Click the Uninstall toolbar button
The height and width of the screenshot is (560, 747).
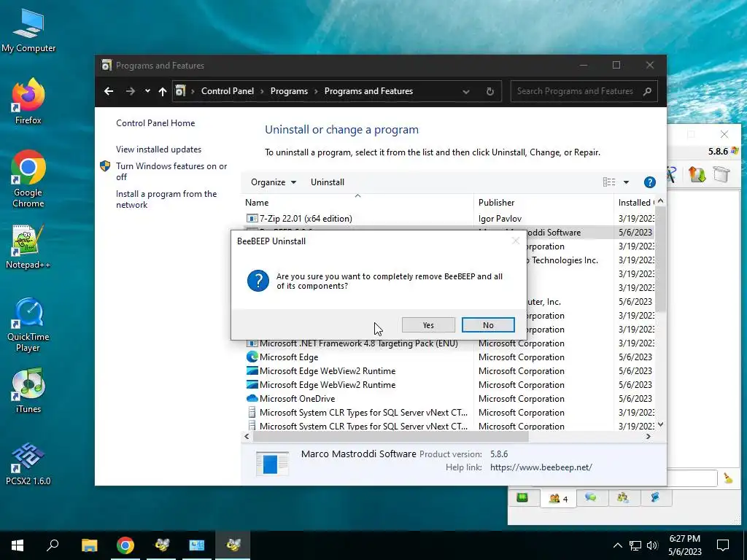point(328,182)
